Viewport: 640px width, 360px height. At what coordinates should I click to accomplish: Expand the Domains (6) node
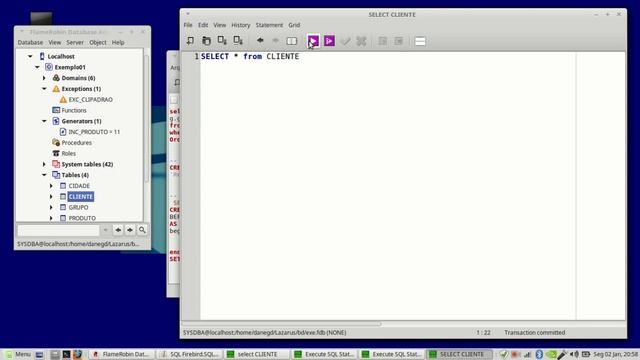click(44, 78)
